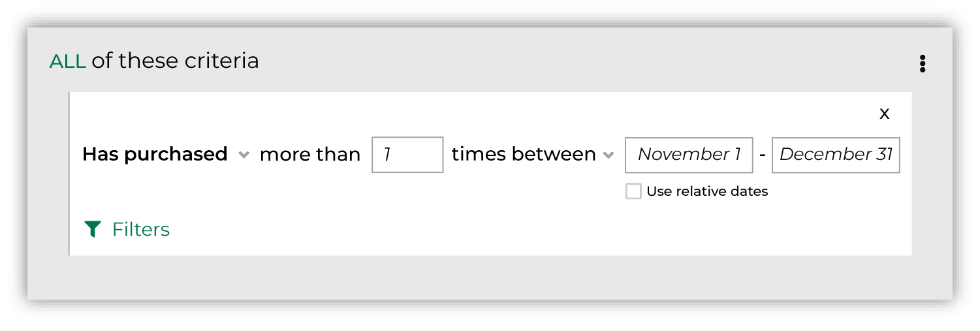Screen dimensions: 980x331
Task: Open the three-dot options menu
Action: pyautogui.click(x=922, y=63)
